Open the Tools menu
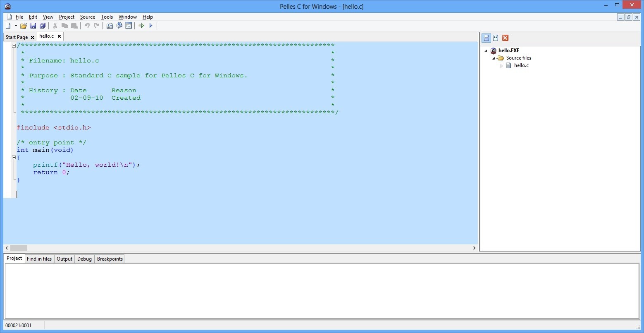 point(107,17)
